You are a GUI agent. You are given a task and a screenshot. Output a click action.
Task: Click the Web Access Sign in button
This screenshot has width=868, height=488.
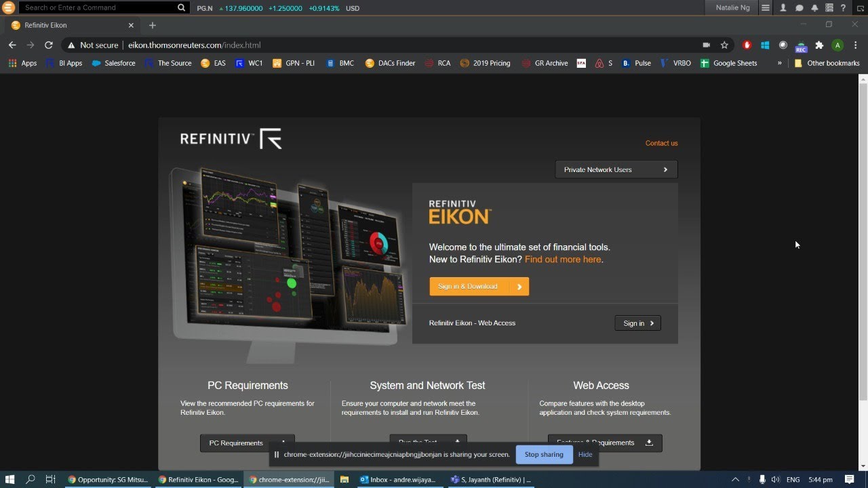[637, 323]
